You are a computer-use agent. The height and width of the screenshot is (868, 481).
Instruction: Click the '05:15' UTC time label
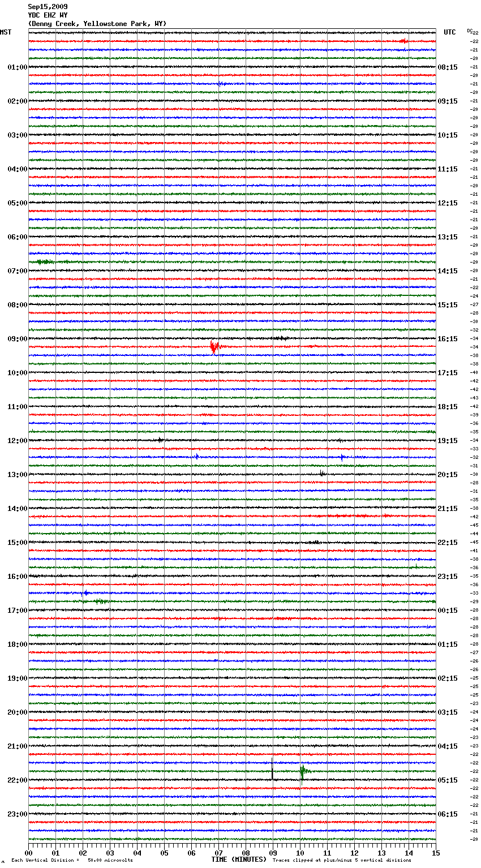[448, 780]
